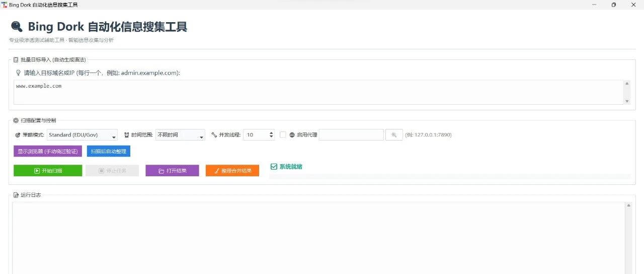Click the run log scroll up arrow
The width and height of the screenshot is (644, 274).
[x=628, y=205]
